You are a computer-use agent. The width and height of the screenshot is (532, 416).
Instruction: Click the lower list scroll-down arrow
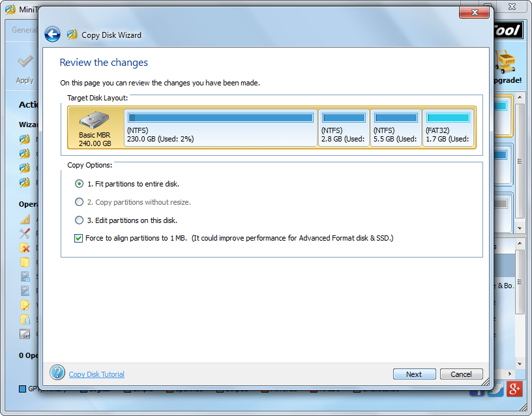pos(520,363)
